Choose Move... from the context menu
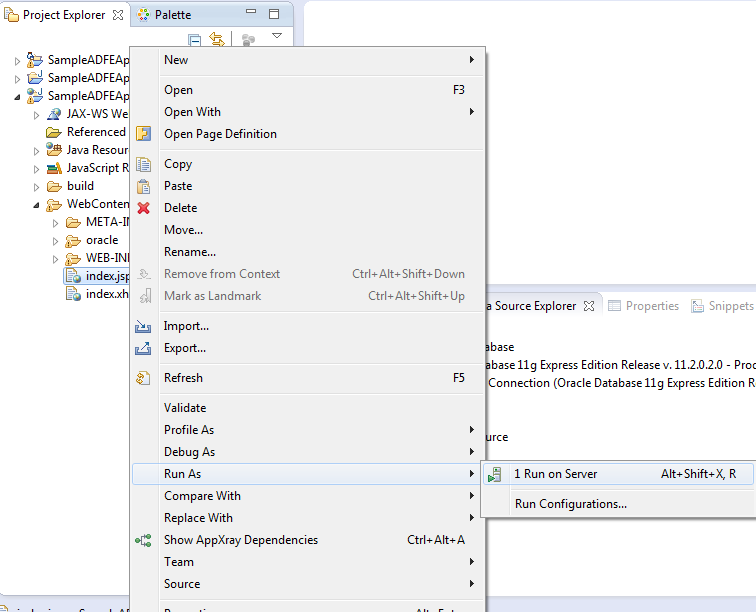The height and width of the screenshot is (612, 756). [x=309, y=230]
